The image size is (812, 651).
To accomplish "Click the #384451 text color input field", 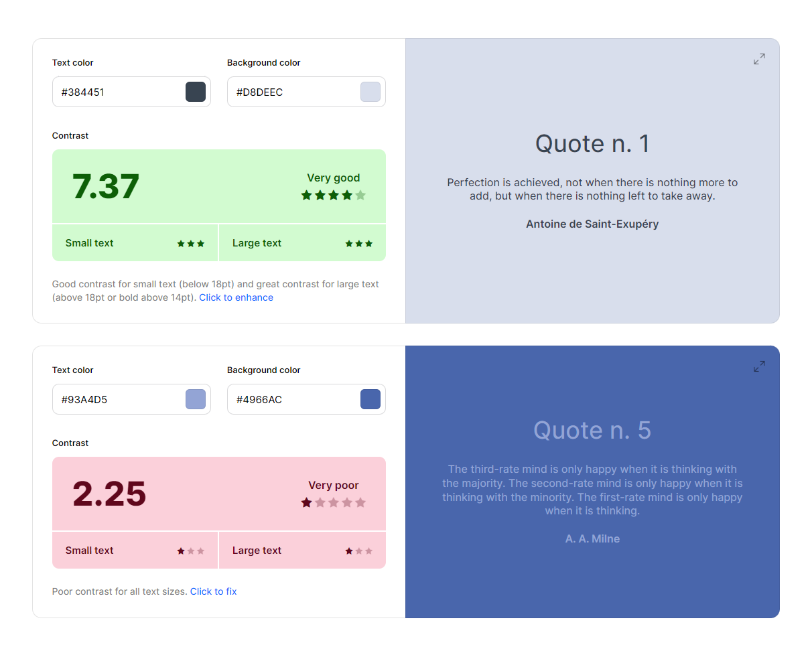I will 131,92.
